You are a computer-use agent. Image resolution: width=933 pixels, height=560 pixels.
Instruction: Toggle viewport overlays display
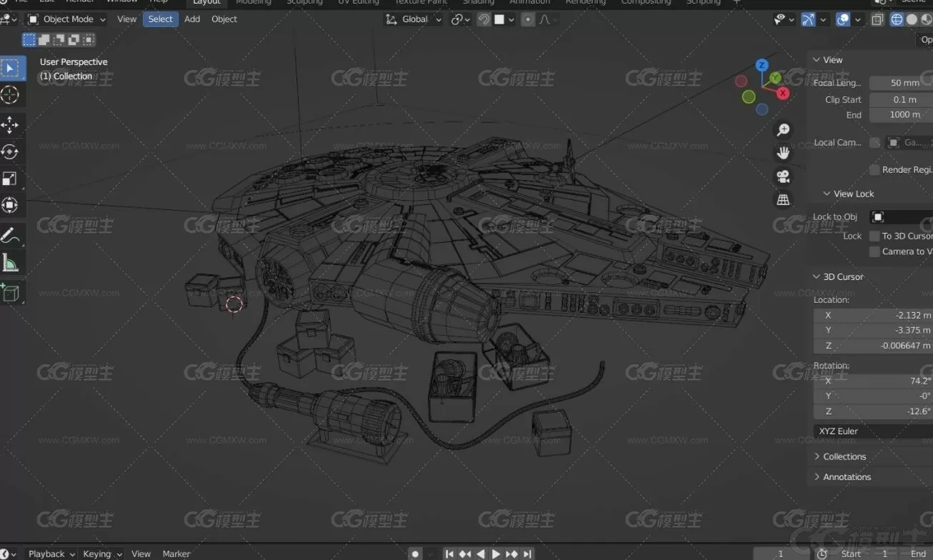pos(843,20)
